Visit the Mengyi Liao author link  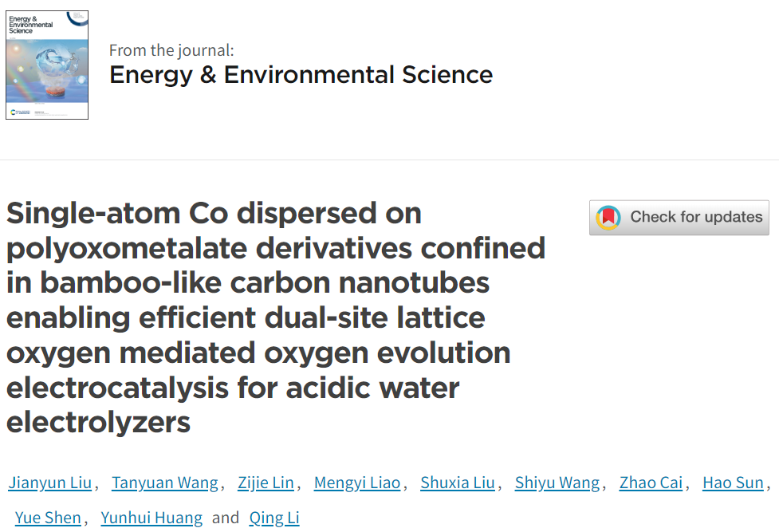(x=357, y=483)
